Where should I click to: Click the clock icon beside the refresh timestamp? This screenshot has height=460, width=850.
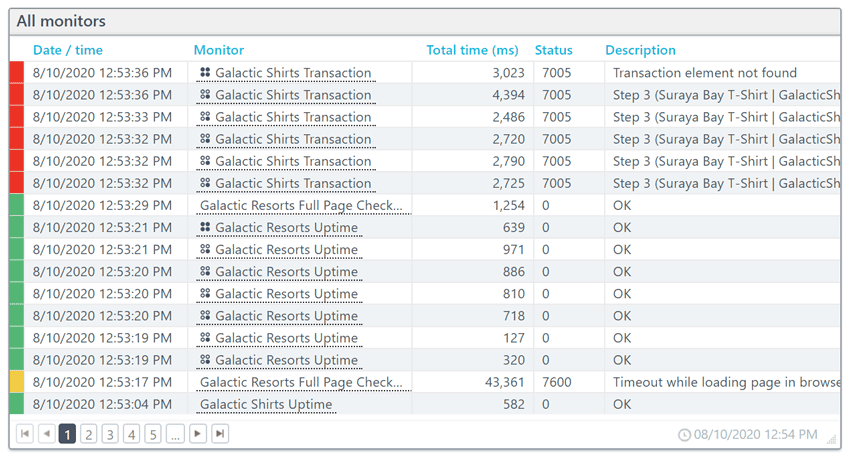coord(685,435)
